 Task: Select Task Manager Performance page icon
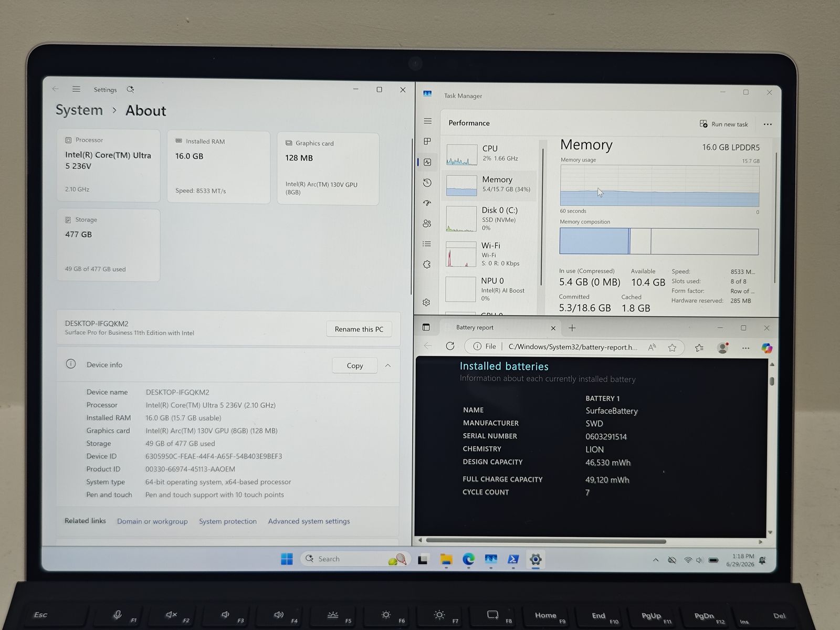(427, 162)
